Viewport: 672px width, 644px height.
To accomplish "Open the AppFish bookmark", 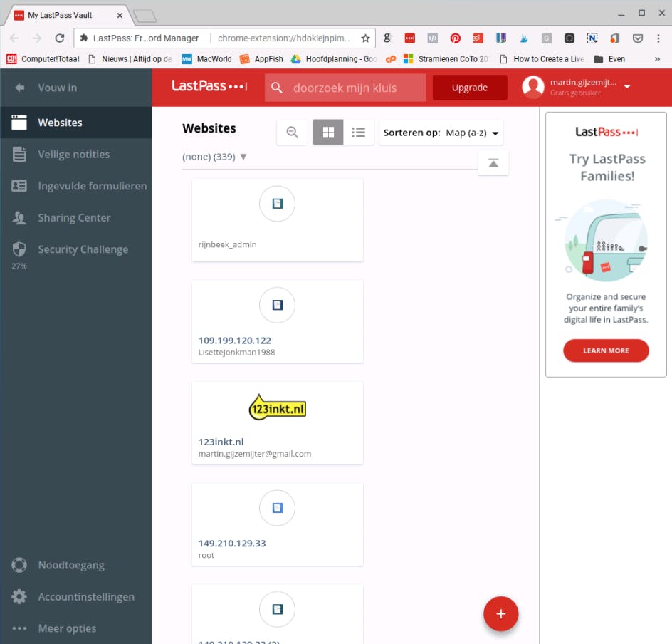I will 261,58.
